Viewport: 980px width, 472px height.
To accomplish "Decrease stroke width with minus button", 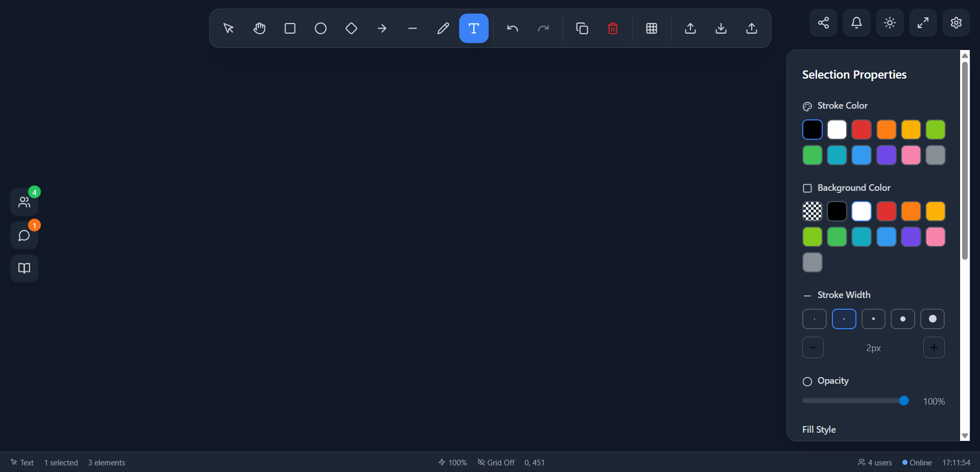I will coord(813,347).
